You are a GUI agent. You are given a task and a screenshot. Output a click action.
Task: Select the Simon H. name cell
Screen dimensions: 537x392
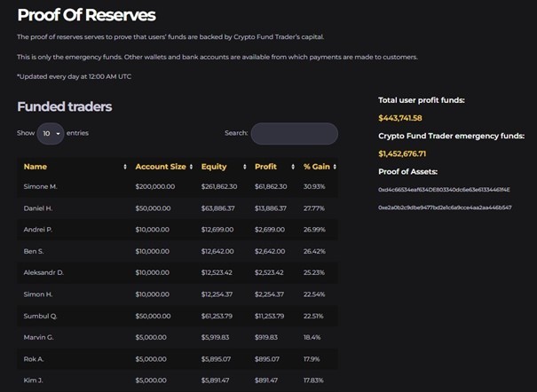(x=38, y=294)
